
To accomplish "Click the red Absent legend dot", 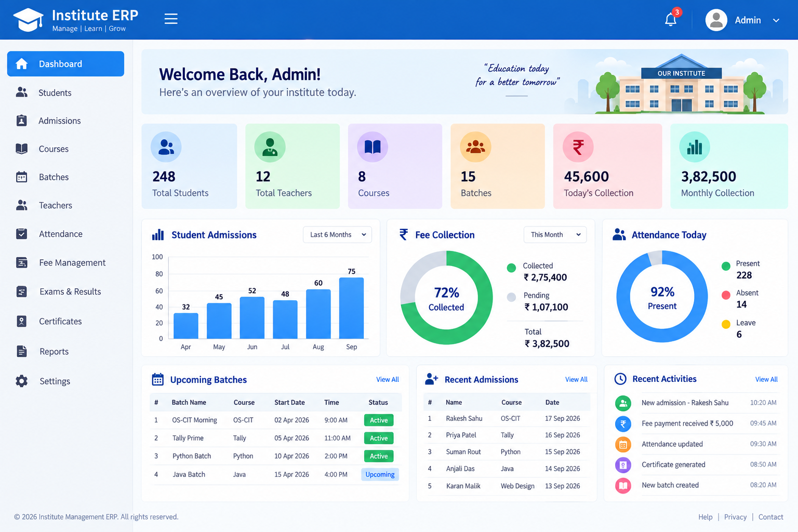I will [x=726, y=295].
